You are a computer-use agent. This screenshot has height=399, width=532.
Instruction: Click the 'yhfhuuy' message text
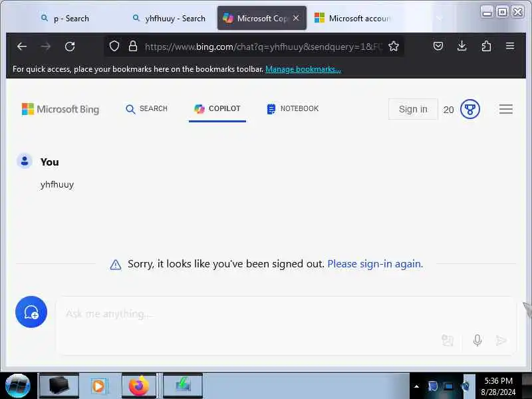point(57,185)
